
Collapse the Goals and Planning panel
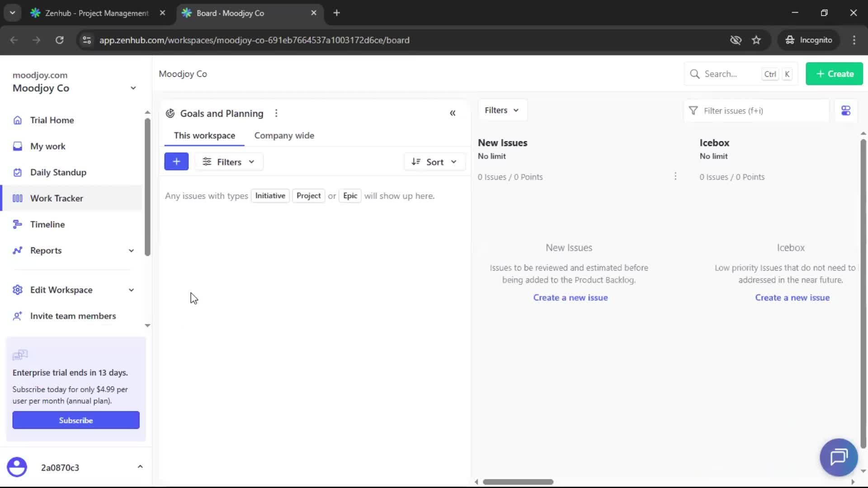pyautogui.click(x=453, y=113)
